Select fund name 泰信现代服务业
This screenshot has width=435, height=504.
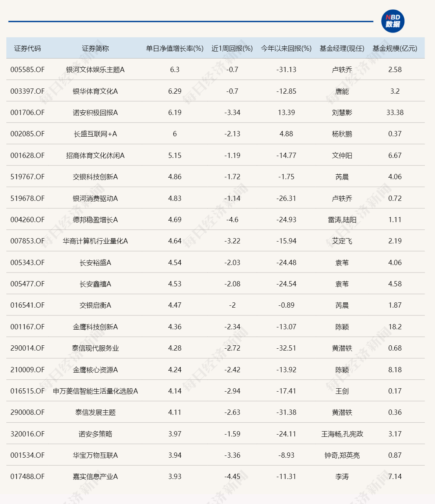[96, 348]
